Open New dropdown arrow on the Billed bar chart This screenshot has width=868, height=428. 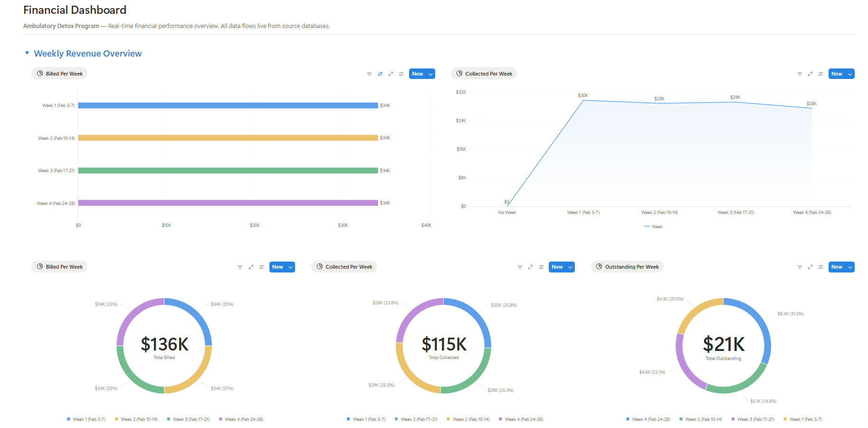click(x=430, y=74)
